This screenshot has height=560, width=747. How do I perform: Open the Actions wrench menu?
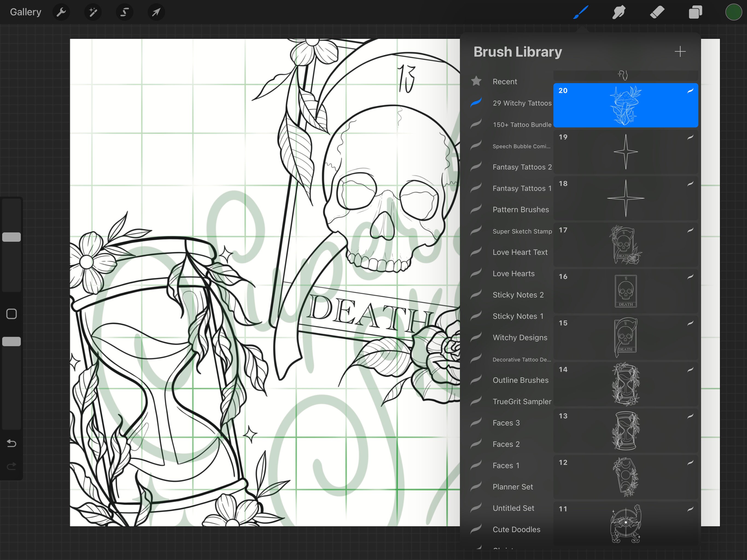coord(61,13)
